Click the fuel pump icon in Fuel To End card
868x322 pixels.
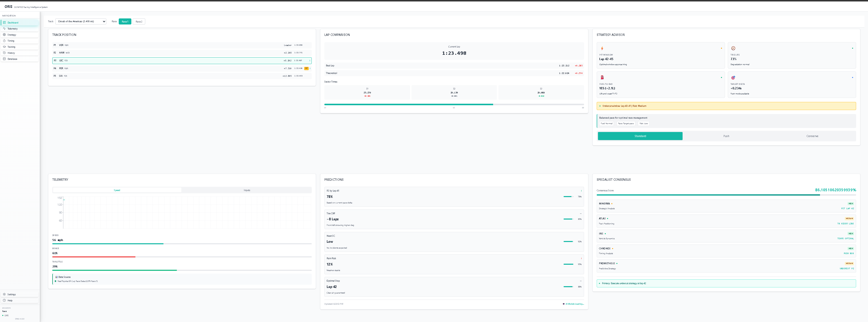click(x=602, y=77)
